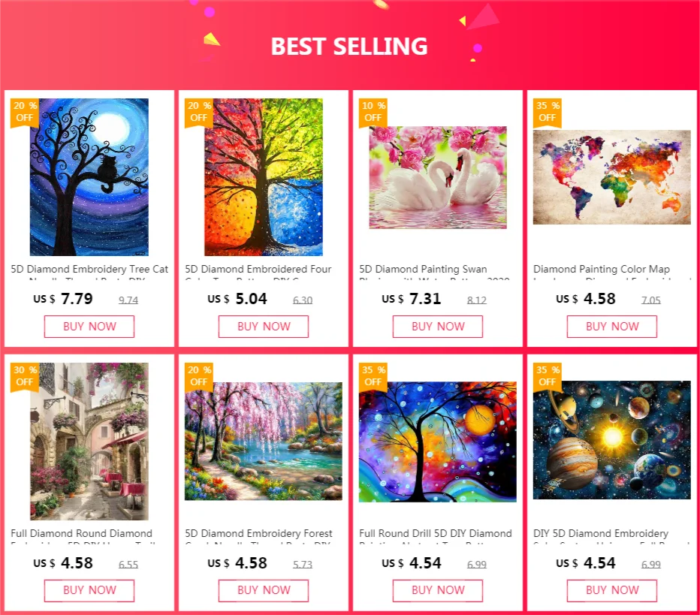
Task: Open the solar system planets image
Action: click(612, 440)
